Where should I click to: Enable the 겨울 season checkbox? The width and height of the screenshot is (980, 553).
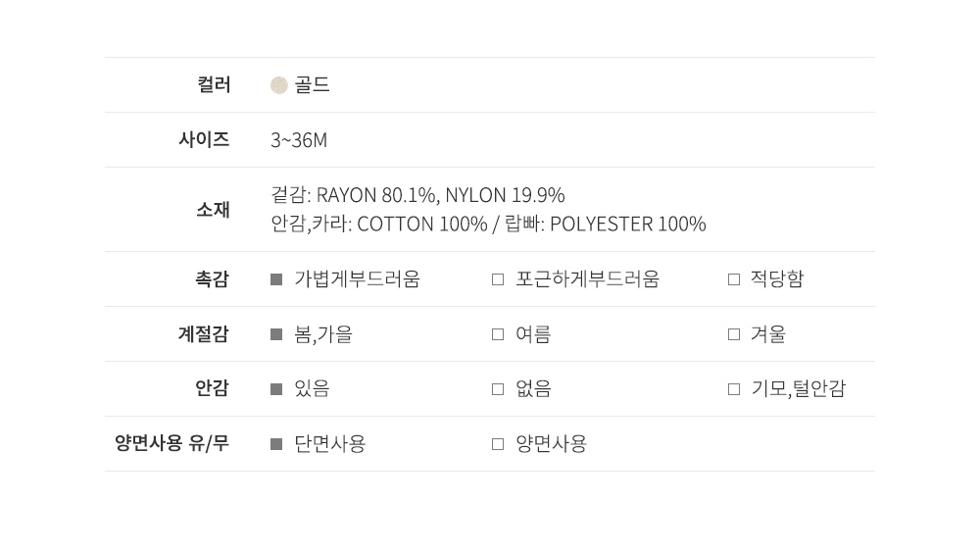[734, 334]
